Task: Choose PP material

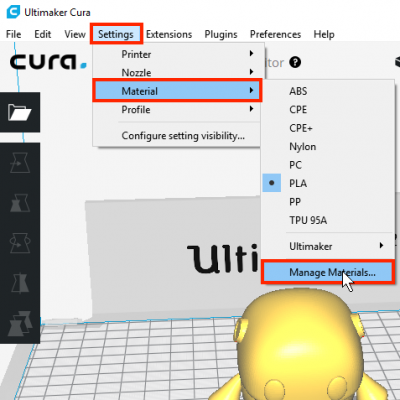Action: click(x=328, y=202)
